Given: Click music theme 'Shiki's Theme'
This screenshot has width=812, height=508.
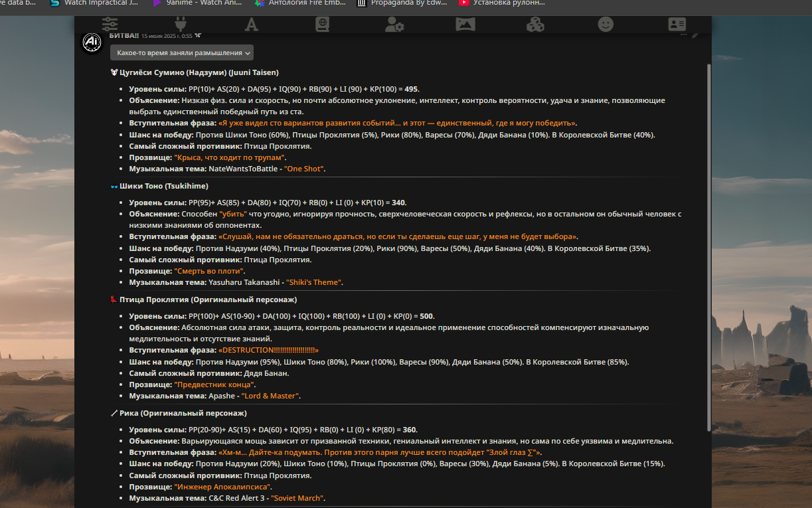Looking at the screenshot, I should pyautogui.click(x=315, y=282).
